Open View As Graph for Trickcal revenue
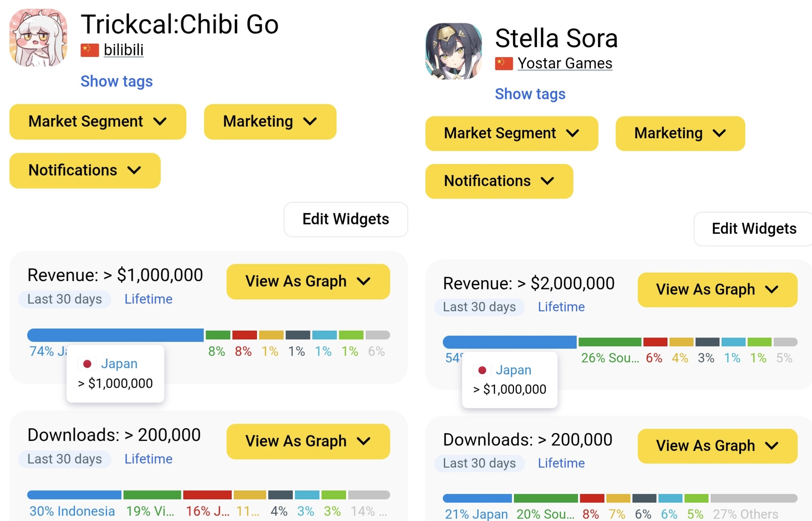 308,282
